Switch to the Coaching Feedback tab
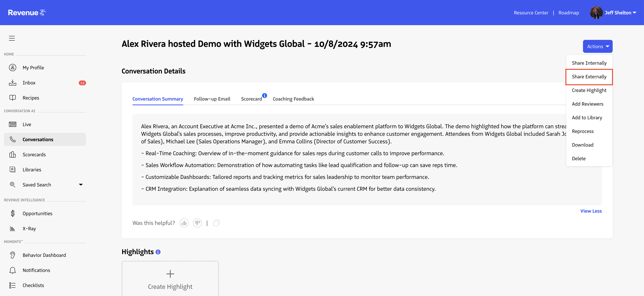 pyautogui.click(x=293, y=99)
